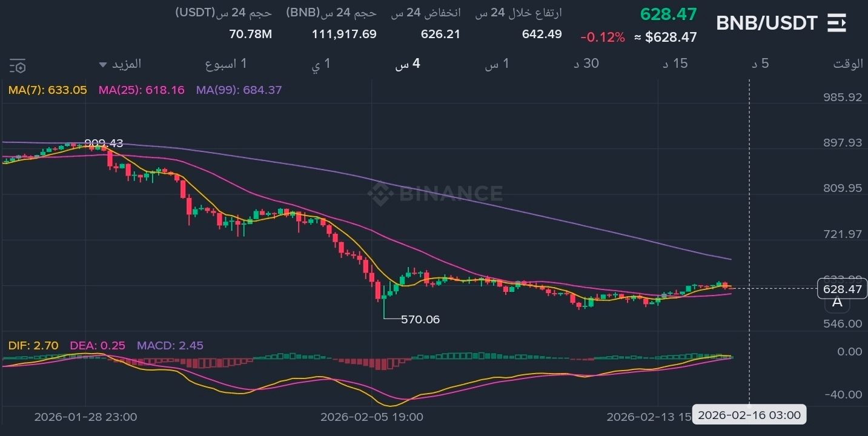The image size is (868, 436).
Task: Open chart settings icon in timeframe bar
Action: [18, 65]
